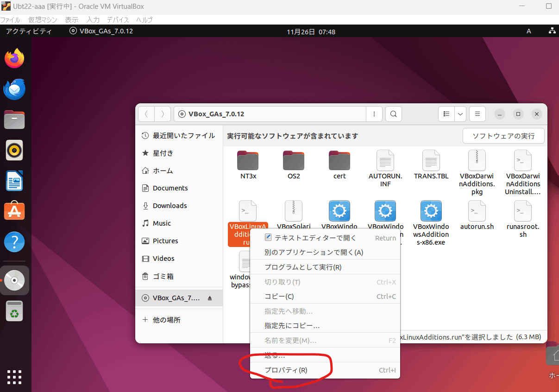Select the TRANS.TBL file
Image resolution: width=559 pixels, height=392 pixels.
431,165
